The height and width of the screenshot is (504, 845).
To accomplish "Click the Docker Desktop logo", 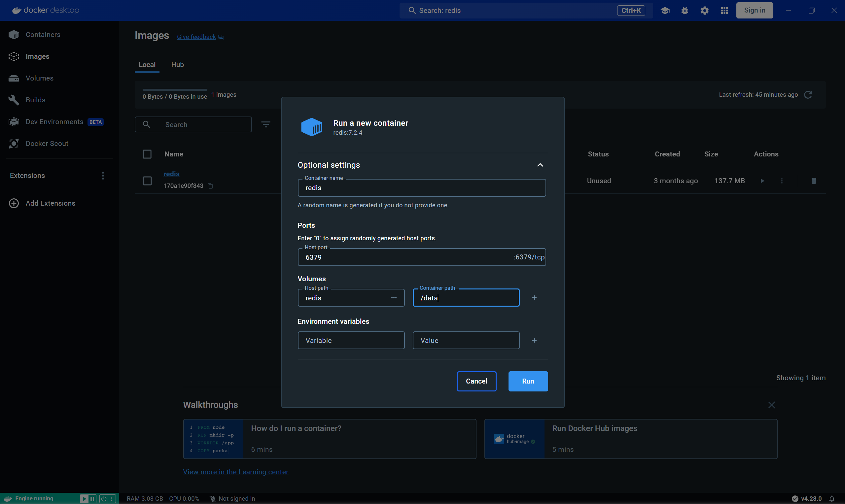I will pyautogui.click(x=46, y=10).
